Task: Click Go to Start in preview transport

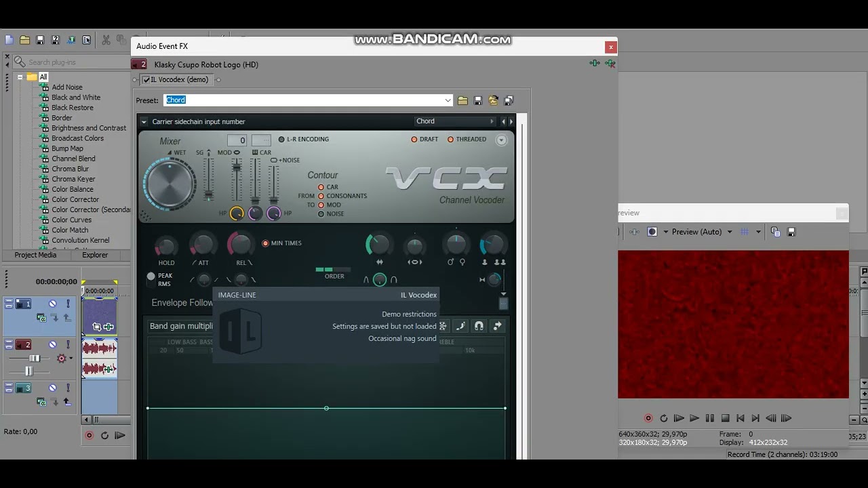Action: [x=741, y=418]
